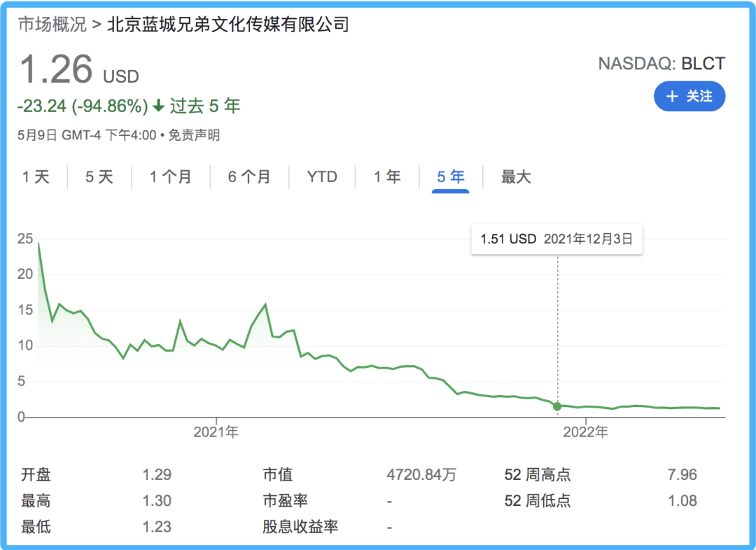Switch to the 5 天 range tab

99,177
